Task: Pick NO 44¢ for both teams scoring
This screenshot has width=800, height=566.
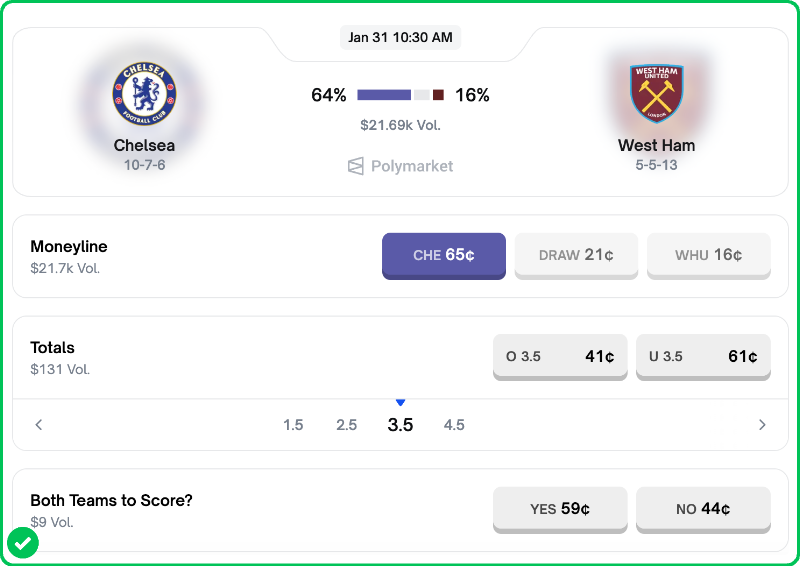Action: point(703,509)
